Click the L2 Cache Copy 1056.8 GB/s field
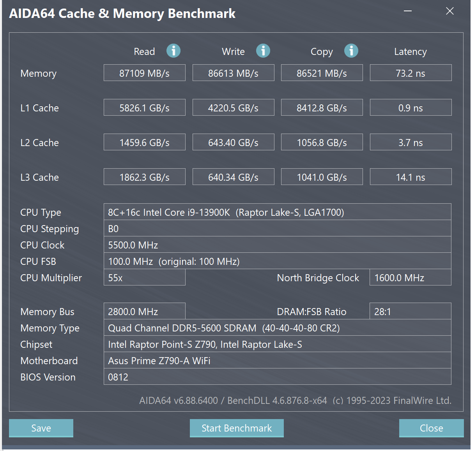476x451 pixels. 322,142
